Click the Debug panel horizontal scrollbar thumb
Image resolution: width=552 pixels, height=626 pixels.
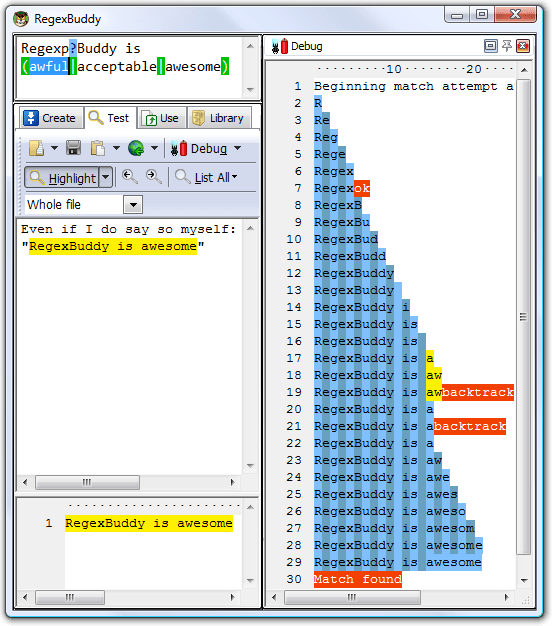pos(352,597)
